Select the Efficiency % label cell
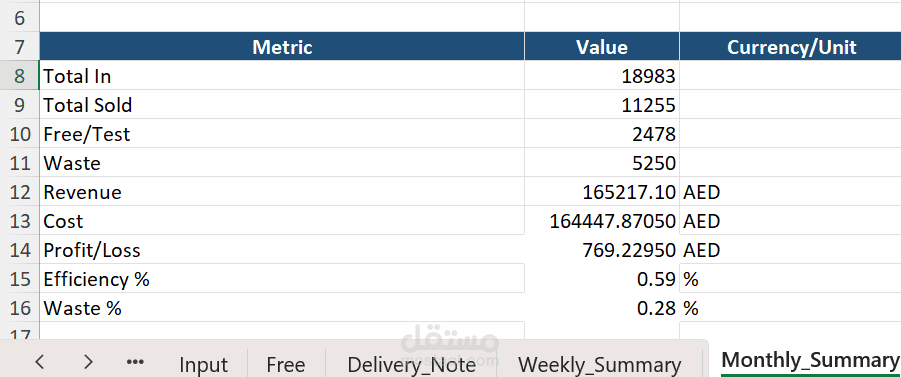The width and height of the screenshot is (901, 377). [282, 279]
